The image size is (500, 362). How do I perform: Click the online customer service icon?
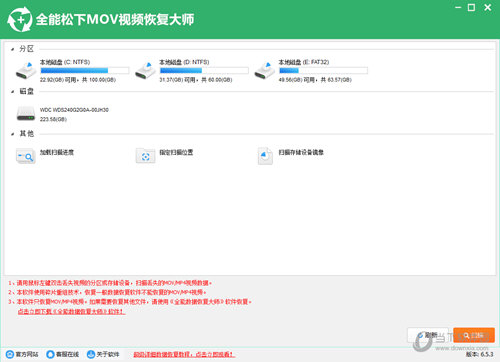click(50, 354)
